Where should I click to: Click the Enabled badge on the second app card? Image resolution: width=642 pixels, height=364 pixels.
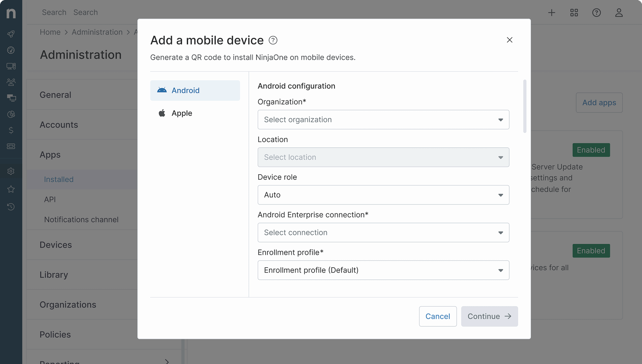pyautogui.click(x=591, y=251)
